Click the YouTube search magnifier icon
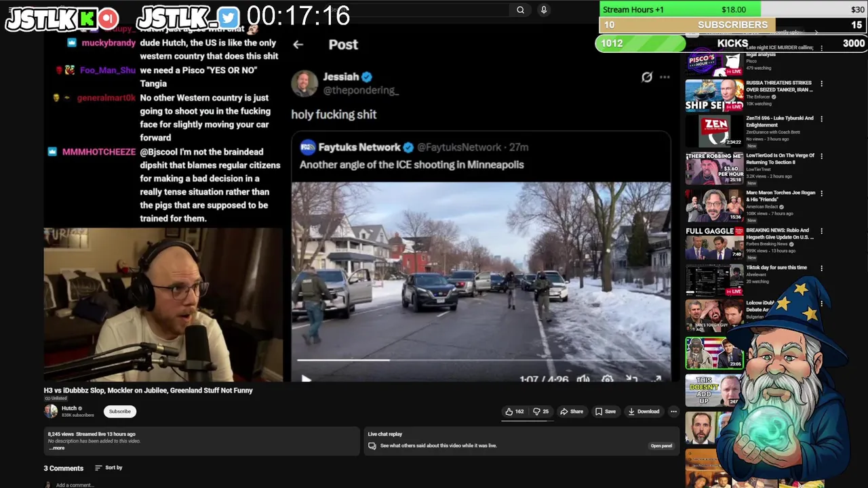Screen dimensions: 868x488 click(x=520, y=10)
